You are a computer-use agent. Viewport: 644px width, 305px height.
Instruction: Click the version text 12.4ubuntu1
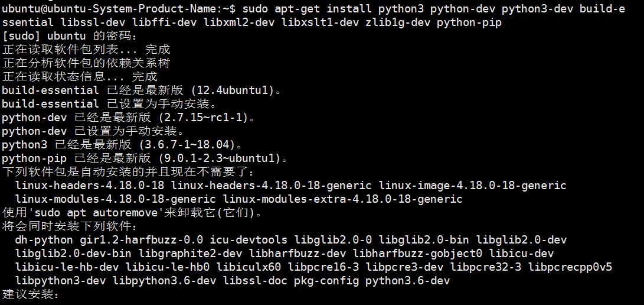tap(235, 90)
